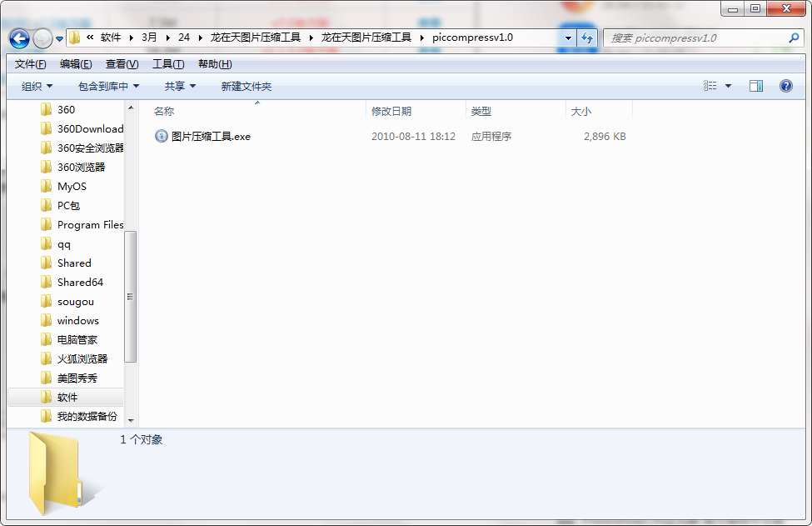Click the refresh icon beside address bar

[587, 38]
